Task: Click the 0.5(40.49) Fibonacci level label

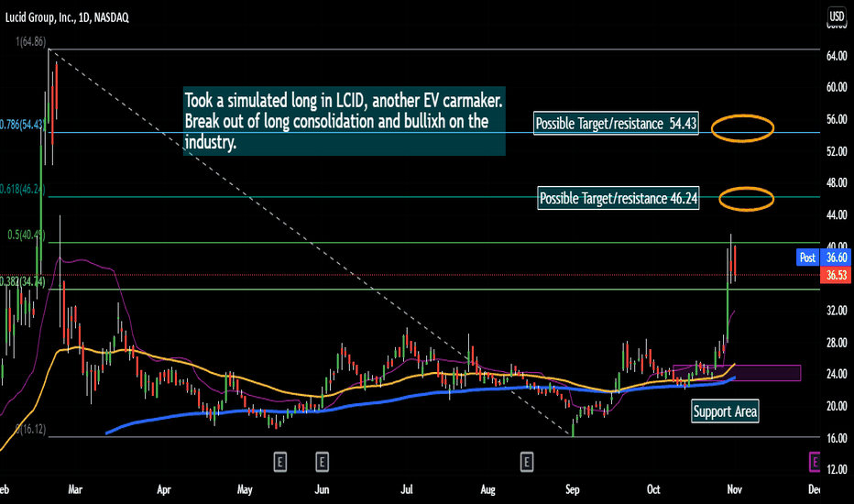Action: [x=27, y=235]
